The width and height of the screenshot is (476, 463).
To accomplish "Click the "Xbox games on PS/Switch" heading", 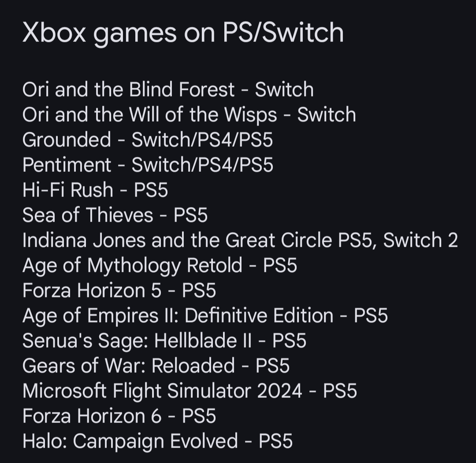I will 182,33.
